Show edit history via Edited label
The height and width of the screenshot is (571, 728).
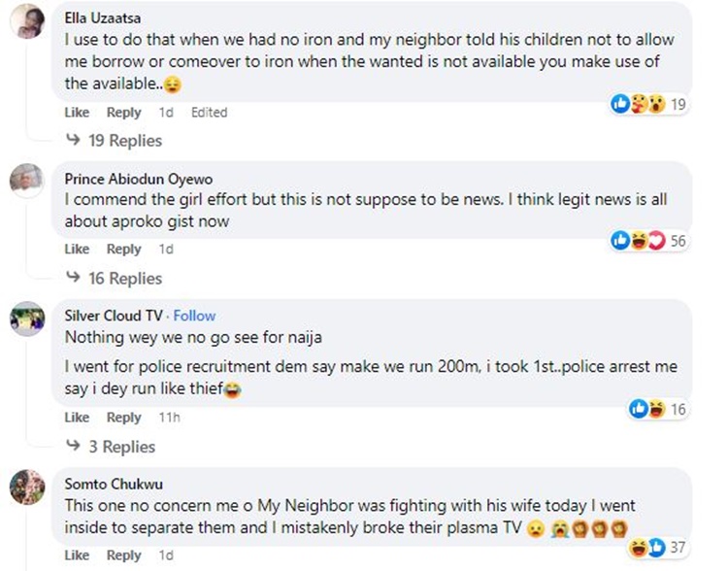click(x=209, y=113)
